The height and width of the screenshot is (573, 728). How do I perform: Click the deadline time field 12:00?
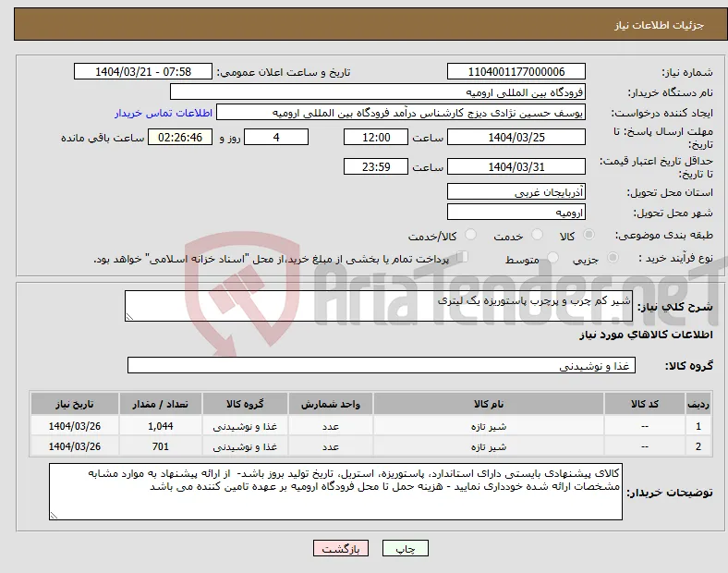(376, 137)
